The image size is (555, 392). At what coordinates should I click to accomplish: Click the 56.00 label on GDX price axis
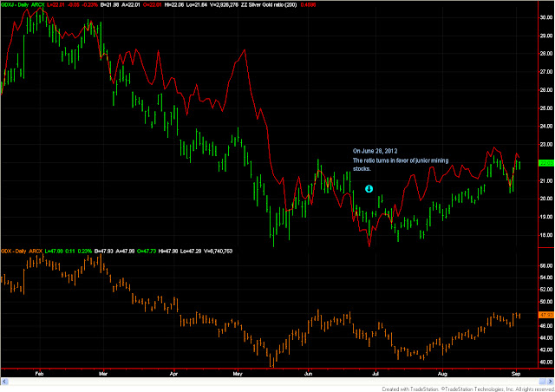pos(546,266)
